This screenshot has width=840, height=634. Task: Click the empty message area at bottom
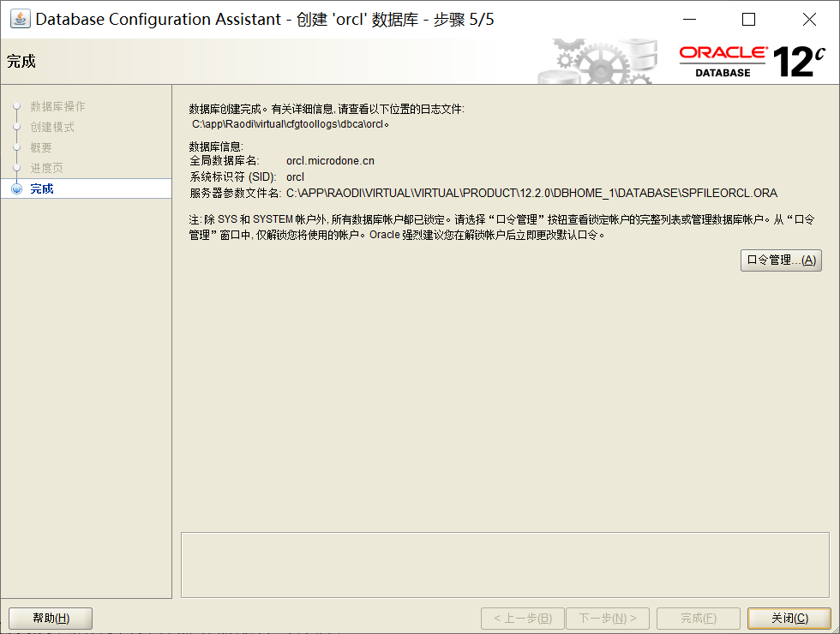(505, 565)
